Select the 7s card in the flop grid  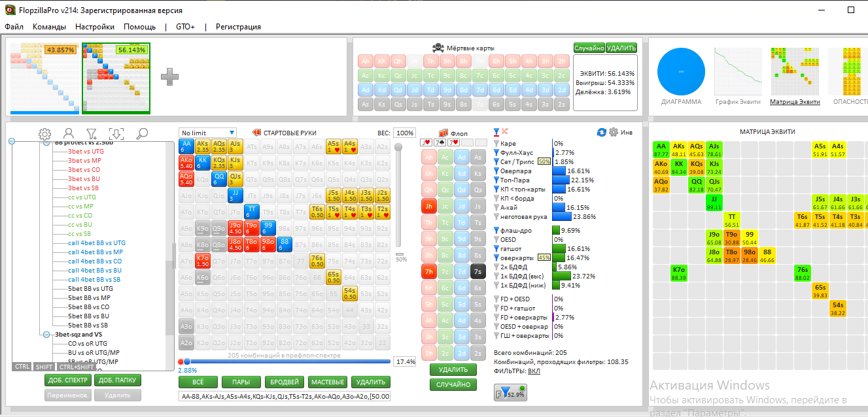[478, 272]
